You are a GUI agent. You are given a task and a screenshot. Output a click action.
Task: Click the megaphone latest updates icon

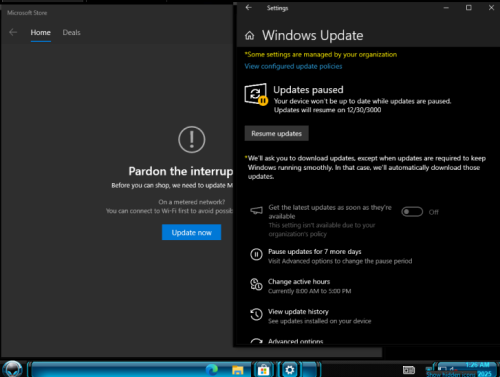[x=256, y=211]
